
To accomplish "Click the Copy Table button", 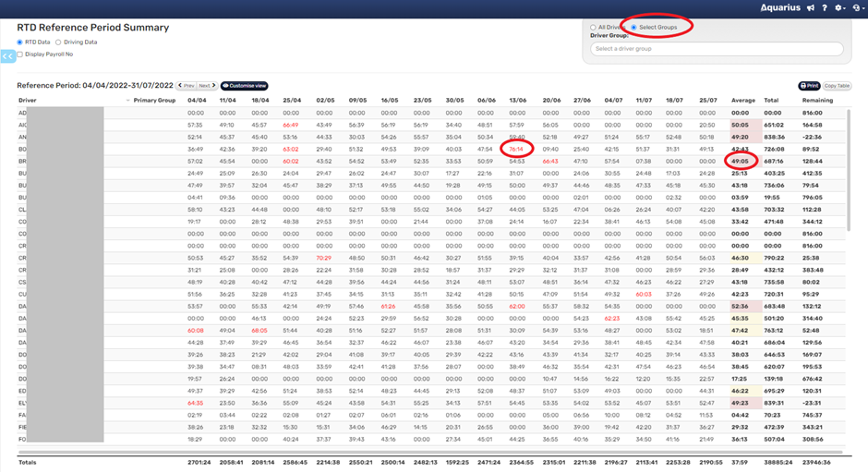I will click(837, 86).
